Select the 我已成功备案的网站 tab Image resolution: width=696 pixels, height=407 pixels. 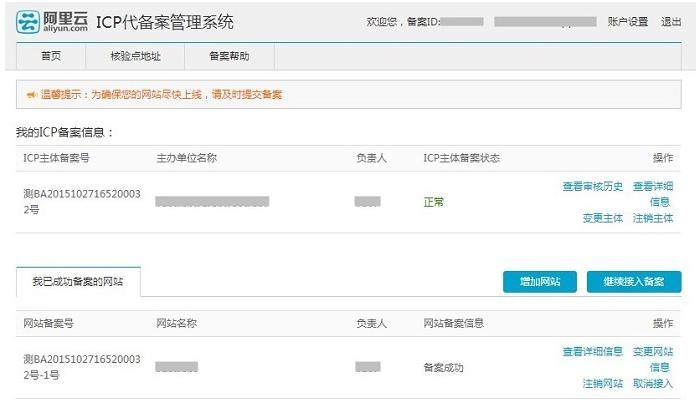[x=79, y=282]
